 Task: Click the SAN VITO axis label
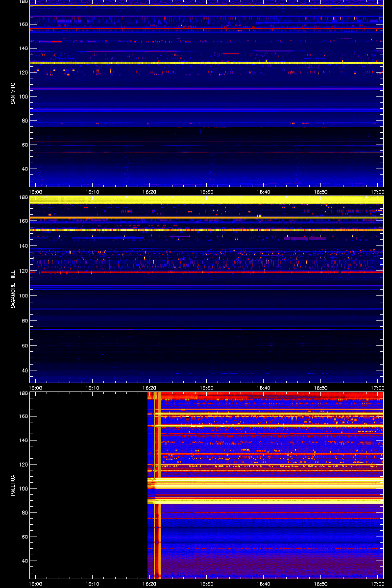pos(14,93)
